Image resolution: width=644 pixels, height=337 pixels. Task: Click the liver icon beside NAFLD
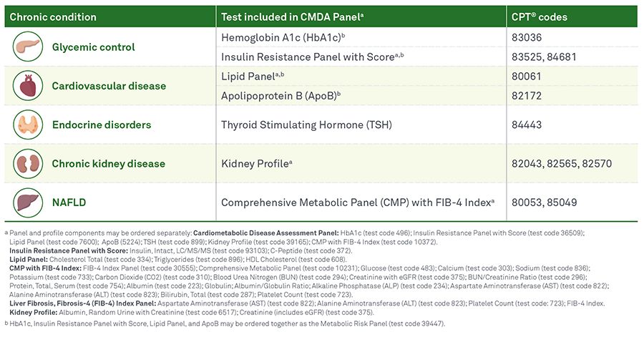[x=27, y=202]
